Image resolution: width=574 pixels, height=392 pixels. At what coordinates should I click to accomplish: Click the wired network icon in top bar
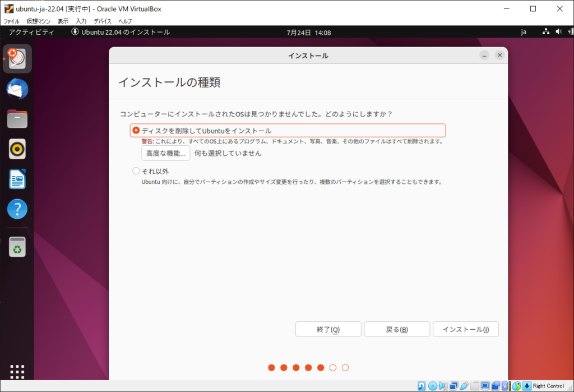point(546,32)
